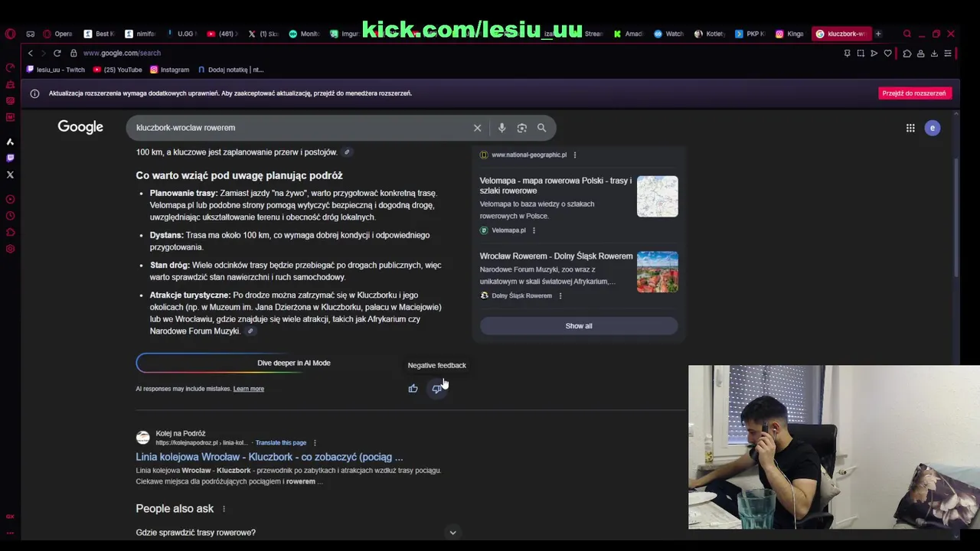Open Wrocław Rowerem - Dolny Śląsk Rowerem result

[x=556, y=256]
